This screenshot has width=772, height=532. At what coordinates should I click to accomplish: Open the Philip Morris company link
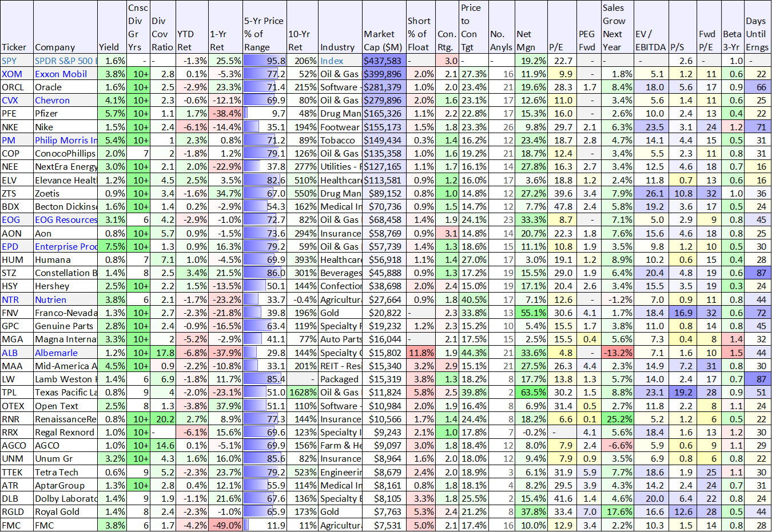(66, 140)
